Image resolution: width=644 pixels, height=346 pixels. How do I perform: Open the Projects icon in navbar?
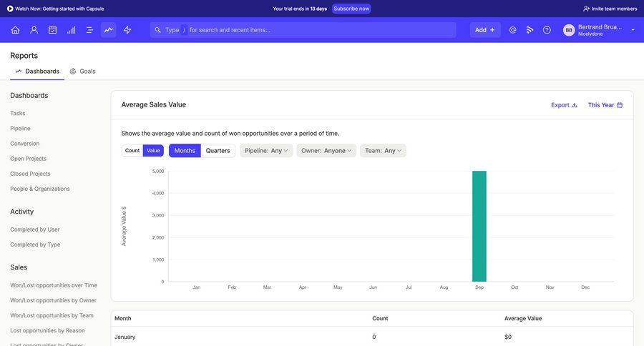(x=89, y=30)
